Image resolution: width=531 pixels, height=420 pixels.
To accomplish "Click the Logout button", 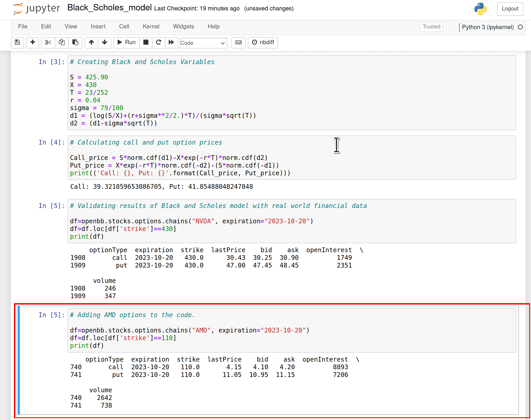I will pos(510,9).
